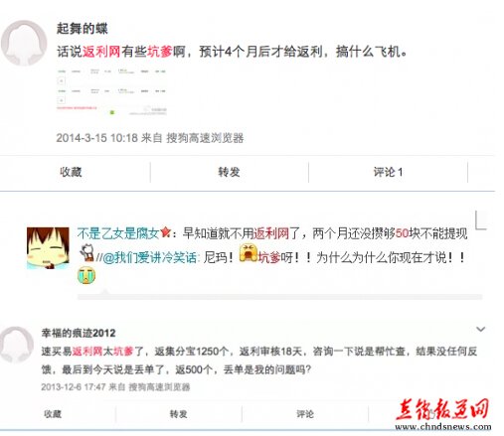Open username link 起舞的蝶
Screen dimensions: 504x436
(x=83, y=29)
